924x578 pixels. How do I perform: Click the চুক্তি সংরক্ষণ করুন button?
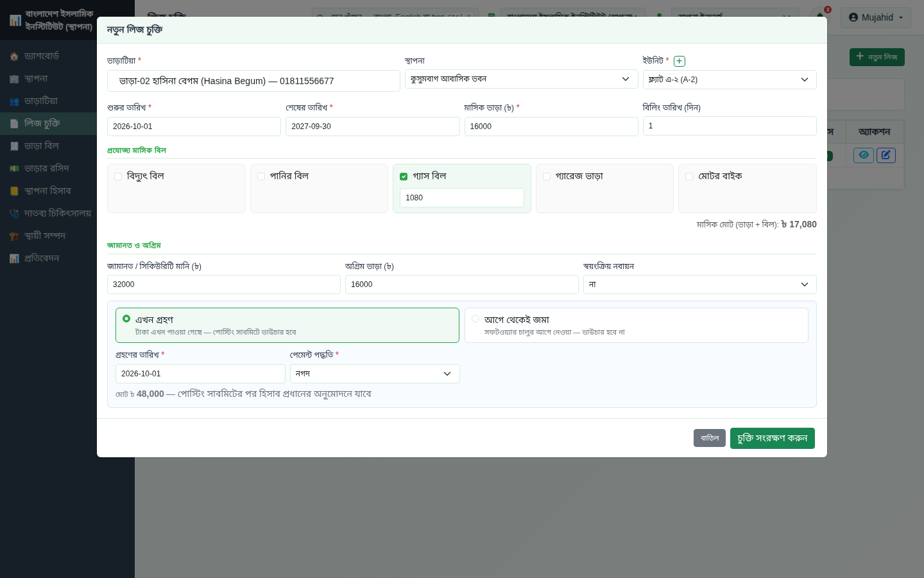coord(773,438)
